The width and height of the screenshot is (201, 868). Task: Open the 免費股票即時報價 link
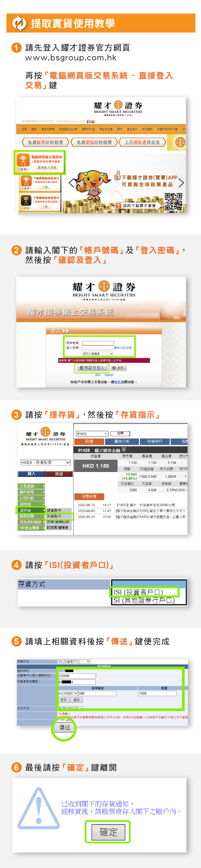click(x=45, y=142)
